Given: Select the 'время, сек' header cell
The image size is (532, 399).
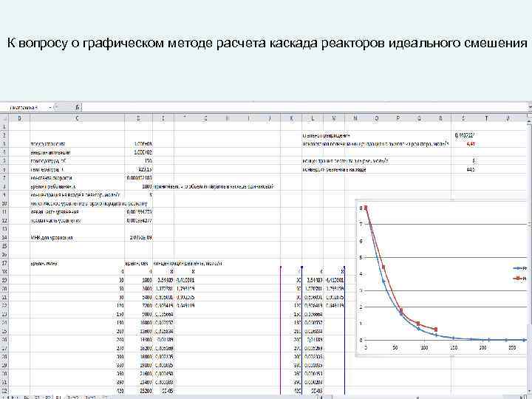Looking at the screenshot, I should 137,263.
